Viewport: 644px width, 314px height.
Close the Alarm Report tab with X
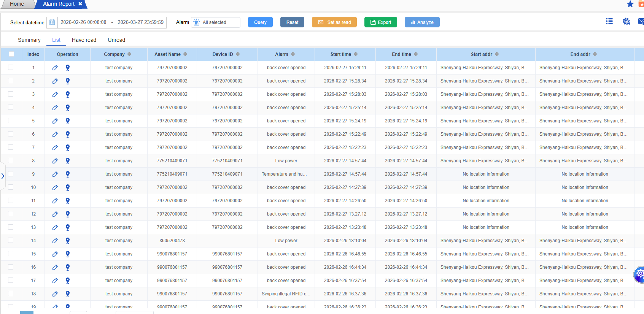pos(80,4)
